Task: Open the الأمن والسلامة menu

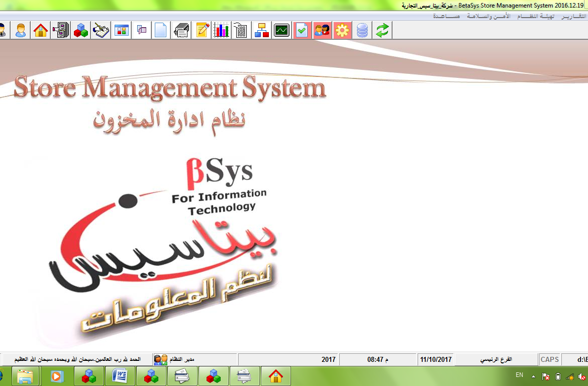Action: point(488,16)
